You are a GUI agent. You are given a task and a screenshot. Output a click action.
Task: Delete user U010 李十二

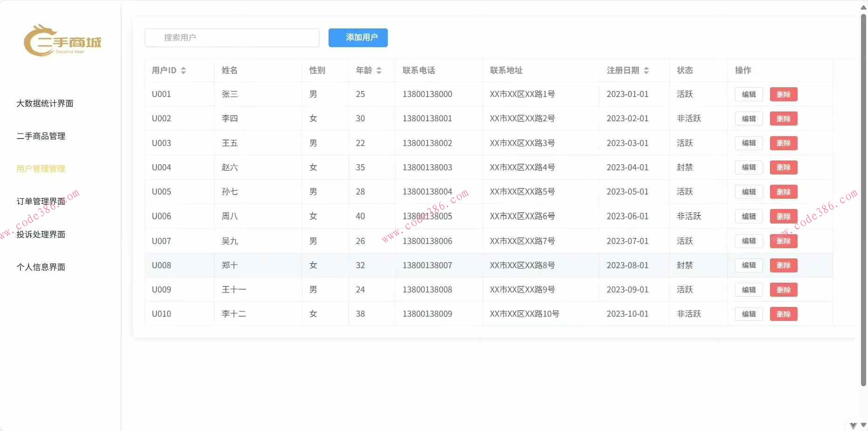(784, 314)
